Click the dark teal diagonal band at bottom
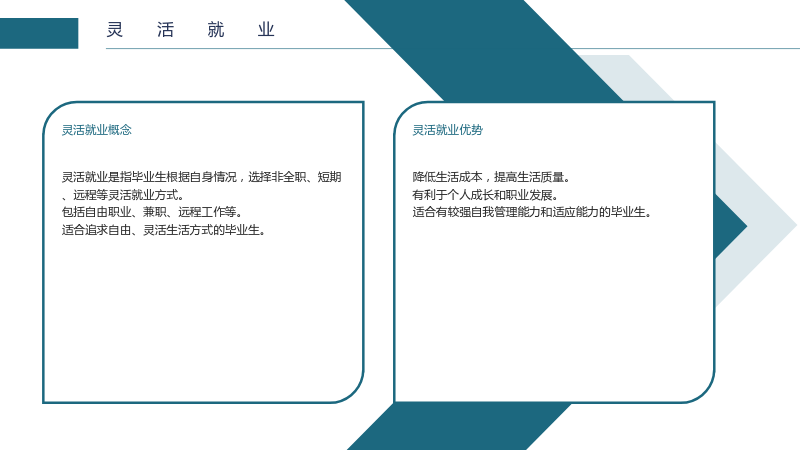Screen dimensions: 800x450 tap(459, 427)
